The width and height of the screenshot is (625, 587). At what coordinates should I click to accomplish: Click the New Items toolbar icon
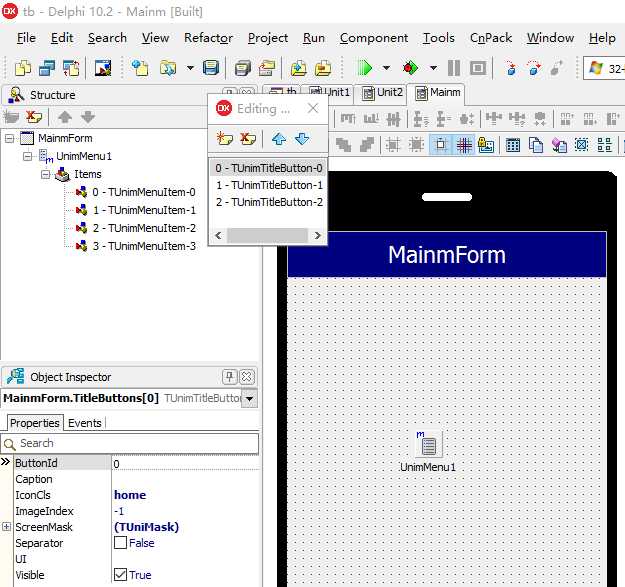(140, 68)
